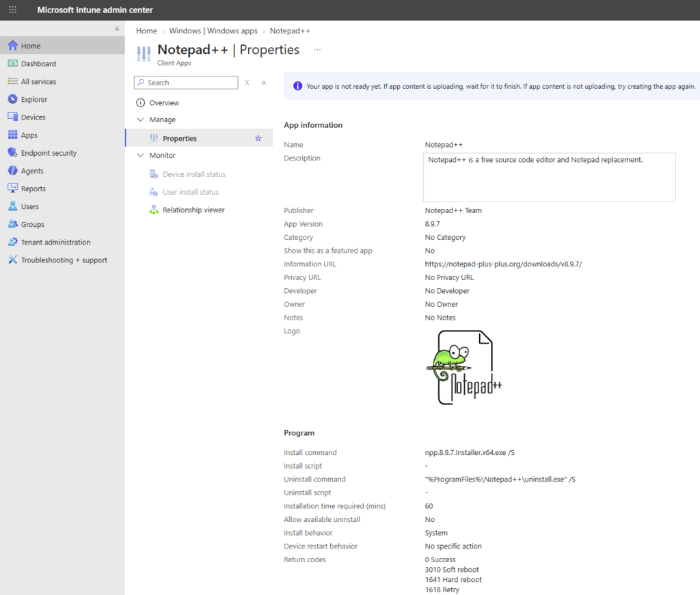Viewport: 700px width, 595px height.
Task: Collapse the resource menu with double chevron
Action: (x=264, y=83)
